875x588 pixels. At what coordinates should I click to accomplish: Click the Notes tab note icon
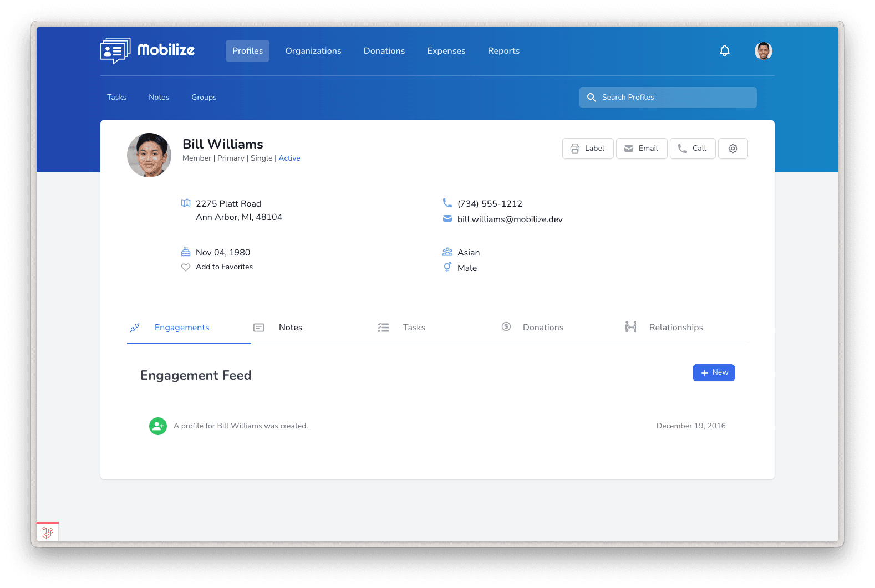click(x=259, y=328)
